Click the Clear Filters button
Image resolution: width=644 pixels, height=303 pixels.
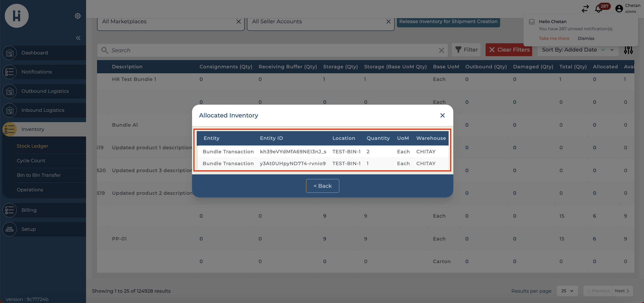click(x=508, y=50)
